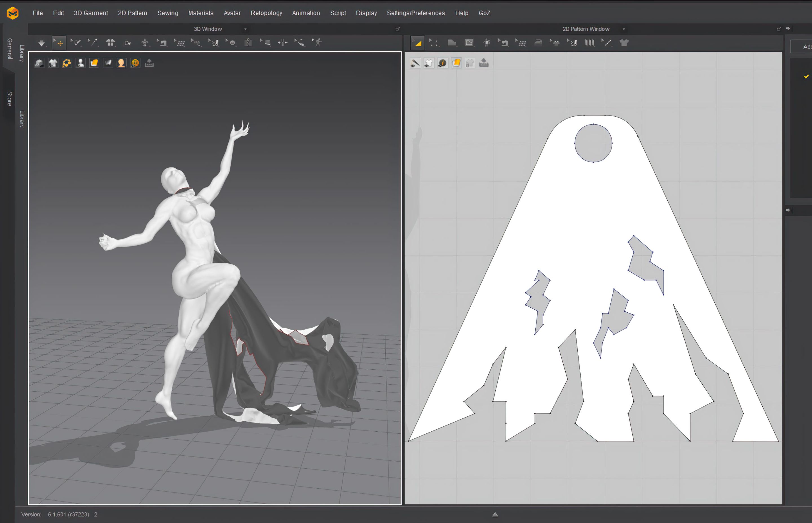Select the Iron tool in 2D toolbar

pos(538,43)
